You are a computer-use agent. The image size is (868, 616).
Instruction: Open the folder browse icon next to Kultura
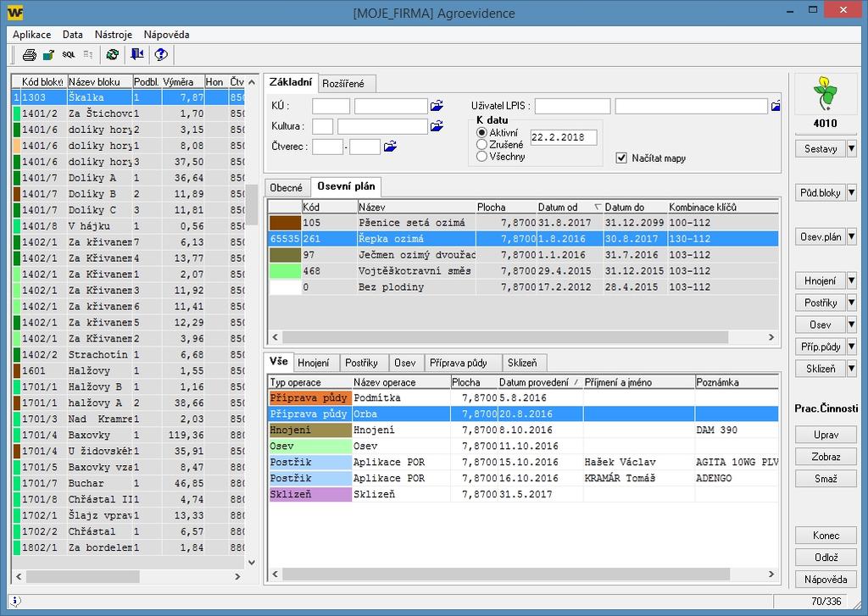coord(437,126)
